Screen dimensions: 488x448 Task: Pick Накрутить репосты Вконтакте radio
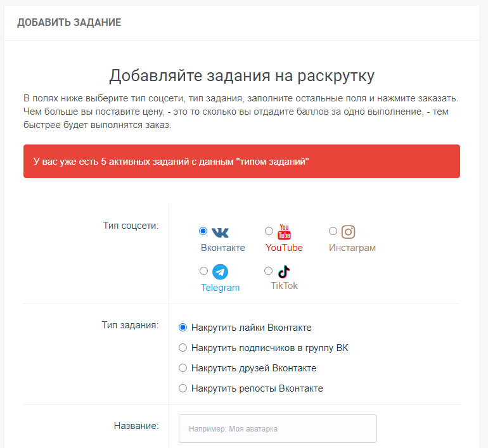pos(183,388)
